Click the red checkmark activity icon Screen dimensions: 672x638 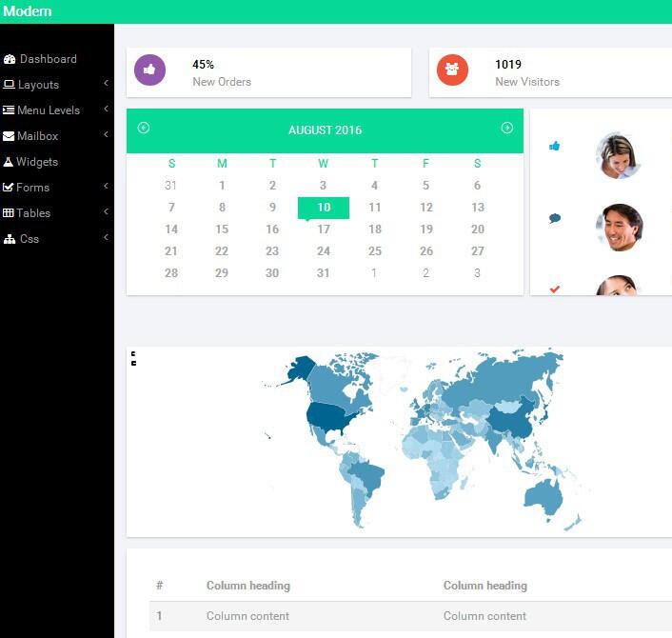tap(555, 289)
